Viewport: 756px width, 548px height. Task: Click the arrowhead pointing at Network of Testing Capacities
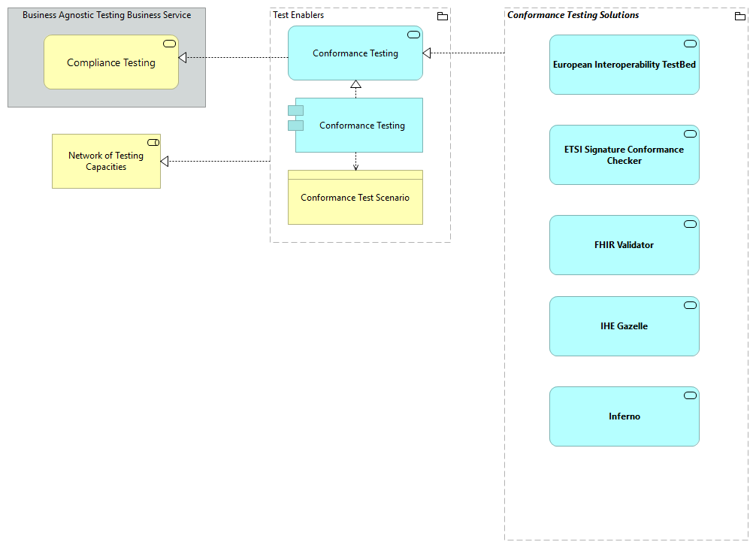pos(165,161)
